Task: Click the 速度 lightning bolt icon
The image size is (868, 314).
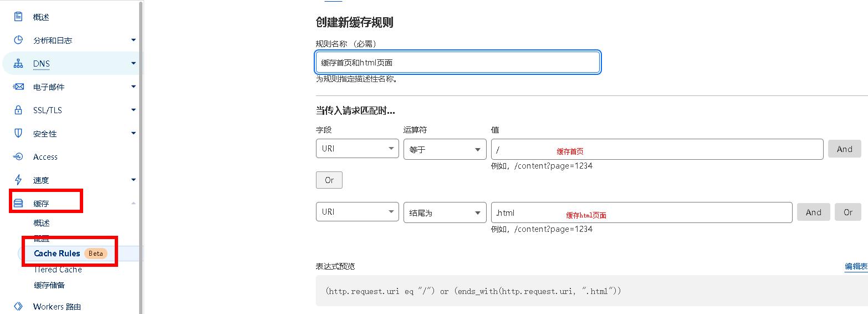Action: click(18, 180)
